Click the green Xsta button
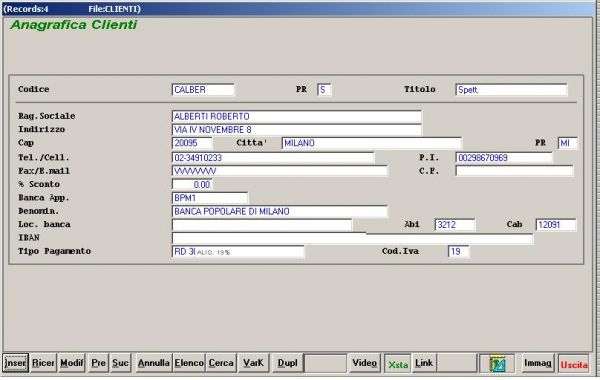 [398, 364]
